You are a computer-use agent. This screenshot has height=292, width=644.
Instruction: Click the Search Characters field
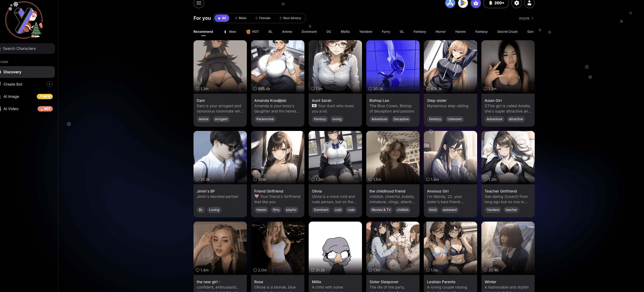27,49
